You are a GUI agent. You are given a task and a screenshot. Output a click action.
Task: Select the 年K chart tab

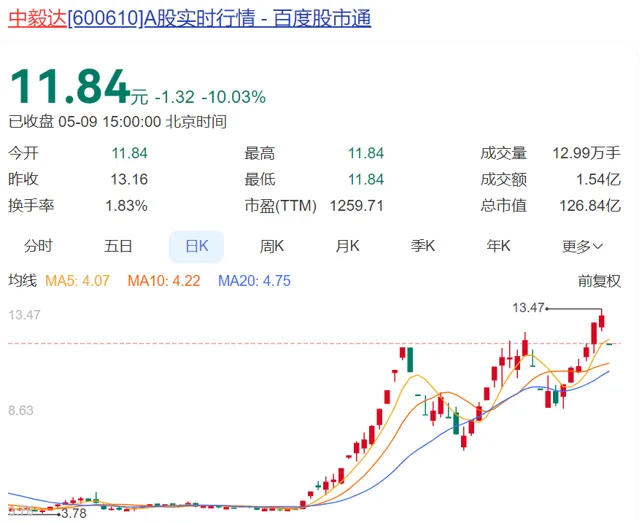pyautogui.click(x=498, y=246)
